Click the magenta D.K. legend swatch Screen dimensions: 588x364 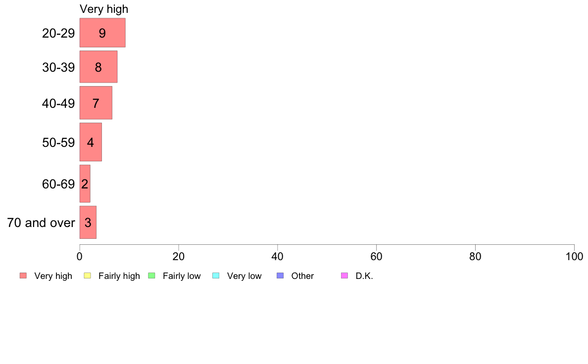click(x=344, y=275)
